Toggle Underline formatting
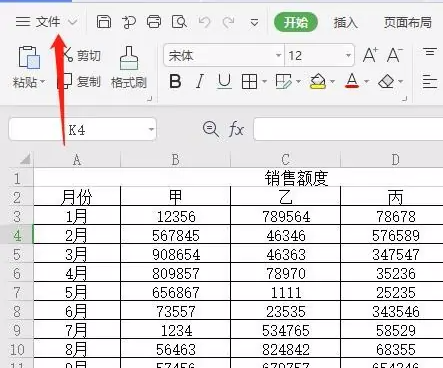This screenshot has height=368, width=443. (224, 82)
